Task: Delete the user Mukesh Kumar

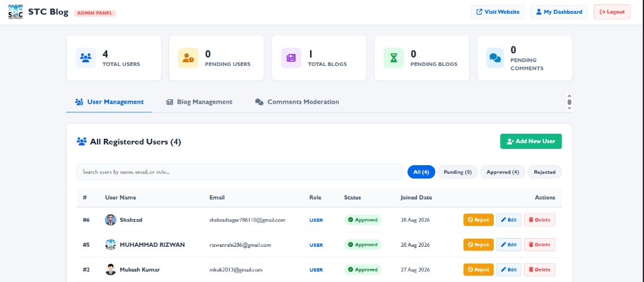Action: [539, 269]
